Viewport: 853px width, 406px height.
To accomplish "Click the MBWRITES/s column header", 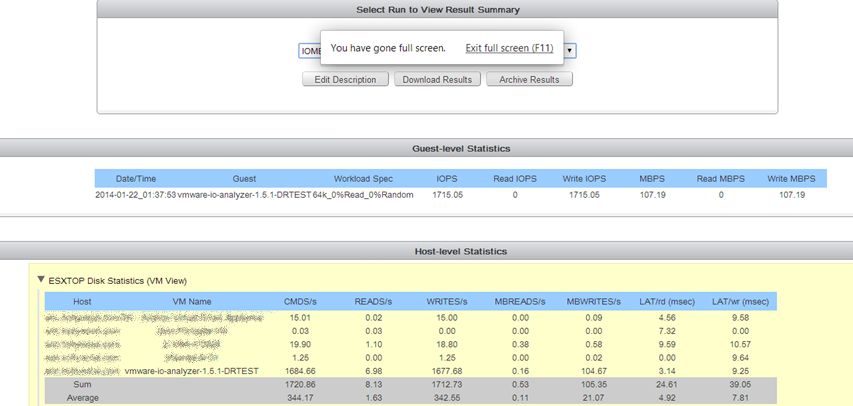I will 594,301.
